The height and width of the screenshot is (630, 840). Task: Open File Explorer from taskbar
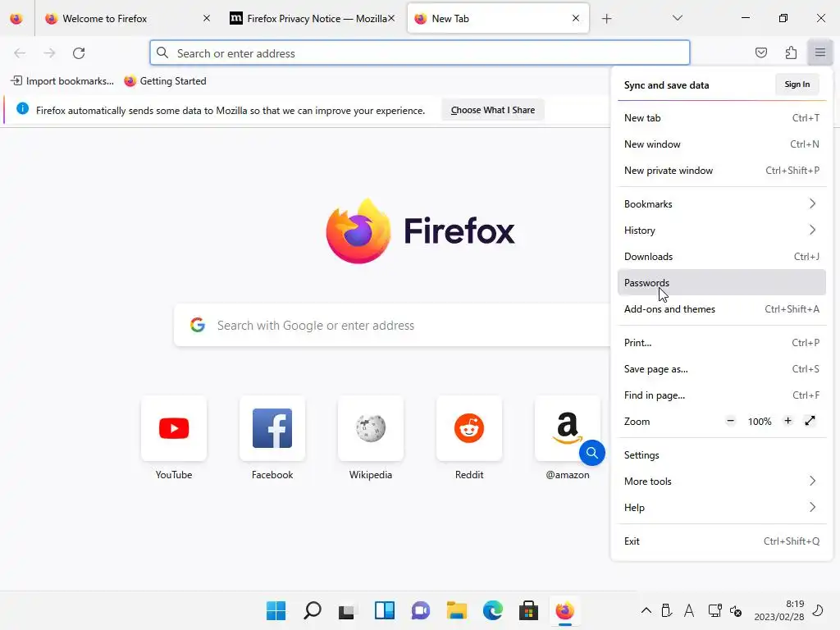tap(456, 610)
